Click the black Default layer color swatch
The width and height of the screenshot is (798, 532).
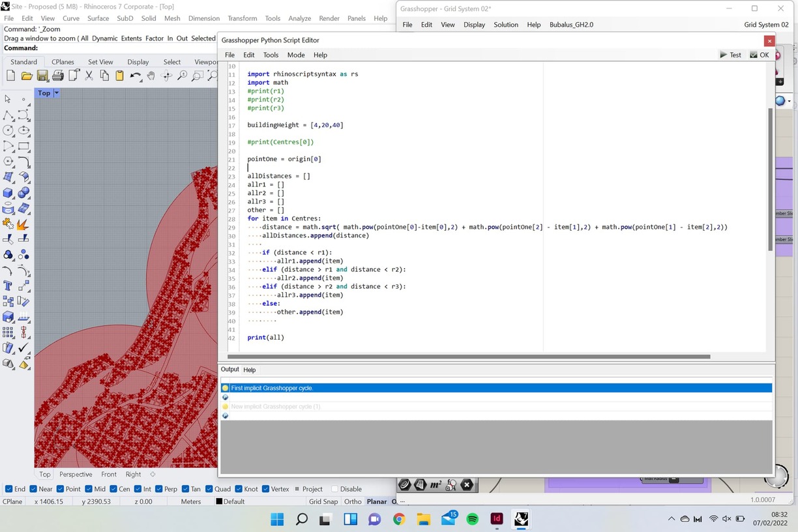click(x=219, y=502)
